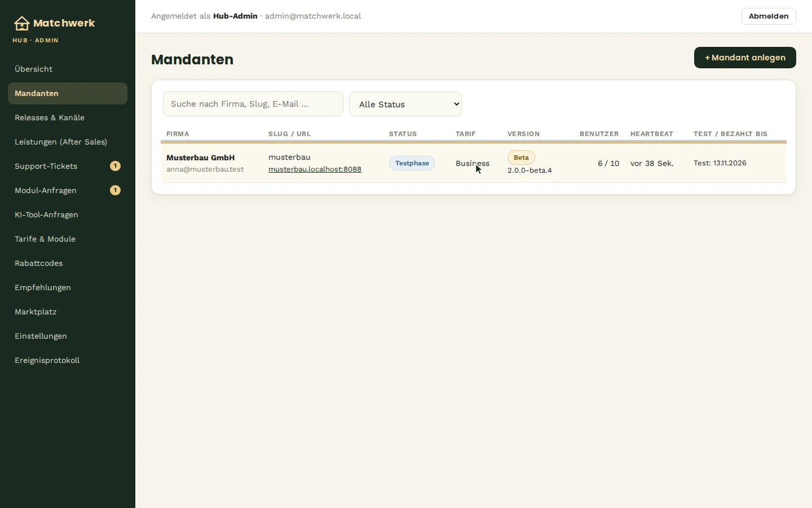Screen dimensions: 812x508
Task: Navigate to Marktplatz
Action: (68, 312)
